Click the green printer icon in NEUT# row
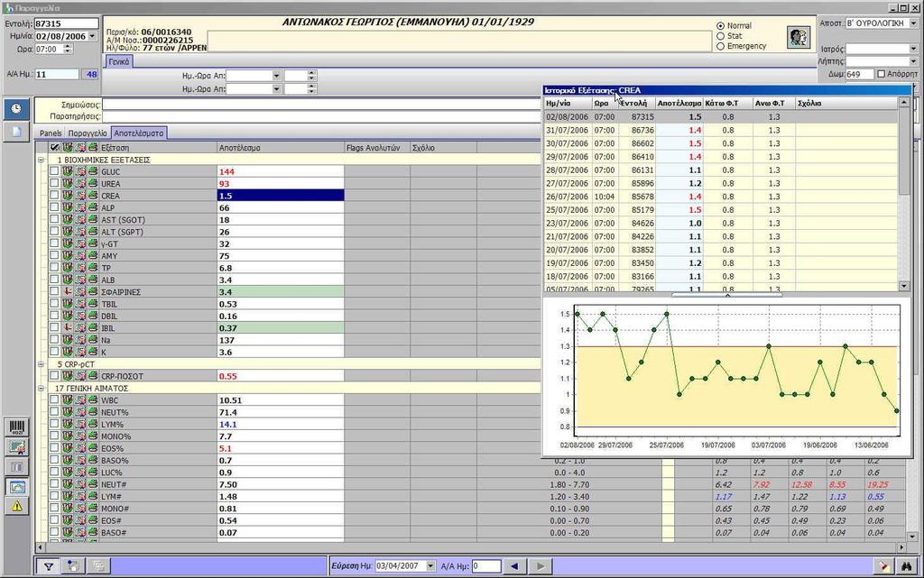Screen dimensions: 924x578 click(x=93, y=484)
